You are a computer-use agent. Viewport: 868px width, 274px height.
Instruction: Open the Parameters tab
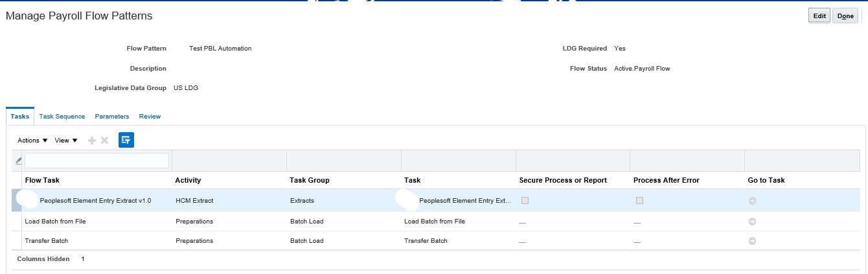pyautogui.click(x=112, y=117)
